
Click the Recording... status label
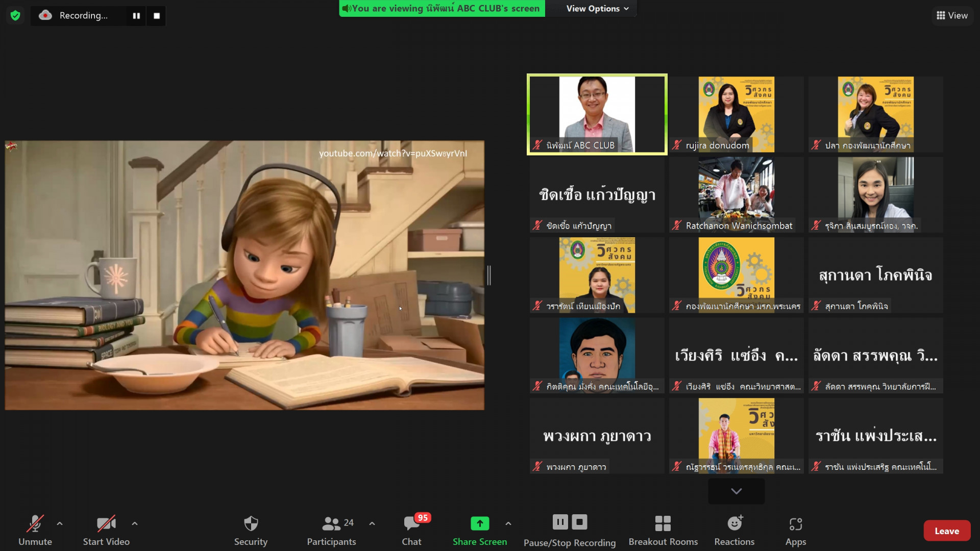(x=84, y=15)
